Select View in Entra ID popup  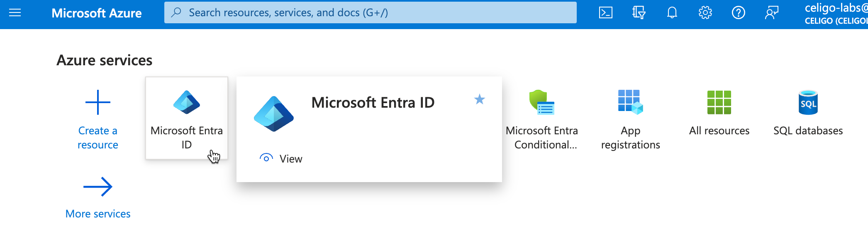pos(291,159)
